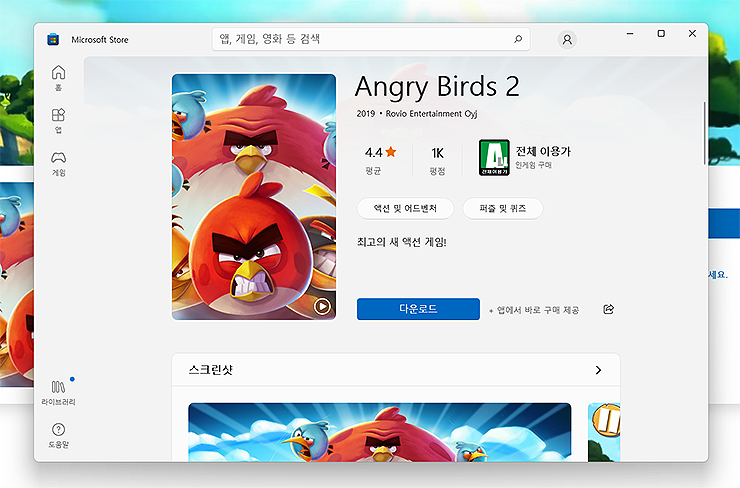
Task: Open the user account profile icon
Action: click(x=567, y=40)
